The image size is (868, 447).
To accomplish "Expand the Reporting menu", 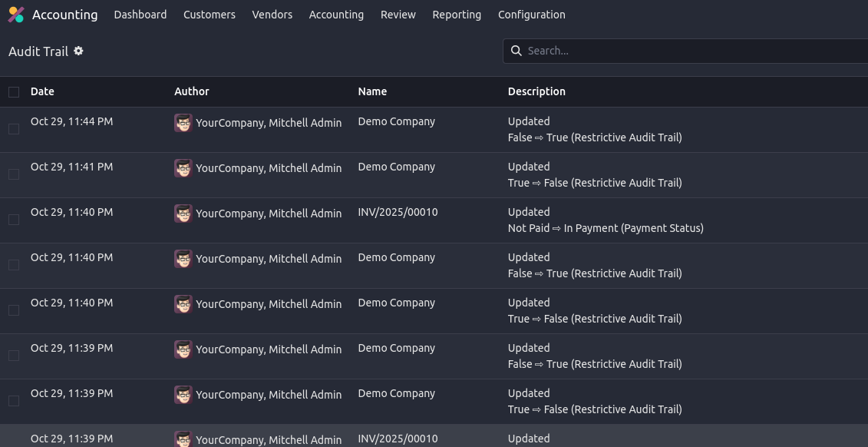I will click(x=457, y=15).
